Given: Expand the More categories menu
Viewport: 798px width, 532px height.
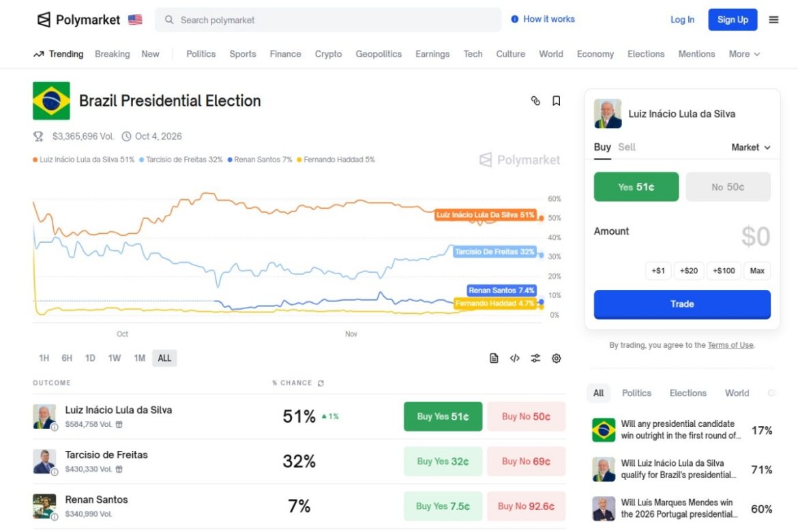Looking at the screenshot, I should 744,54.
